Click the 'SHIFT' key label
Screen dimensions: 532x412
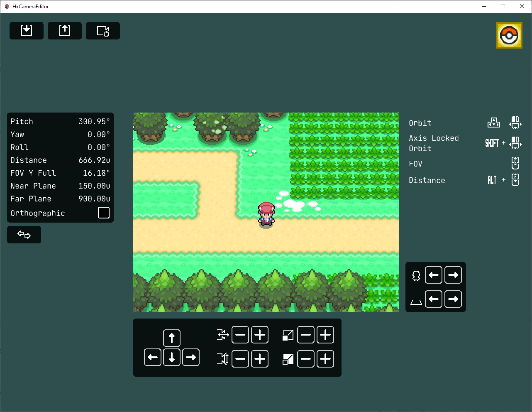(x=492, y=143)
